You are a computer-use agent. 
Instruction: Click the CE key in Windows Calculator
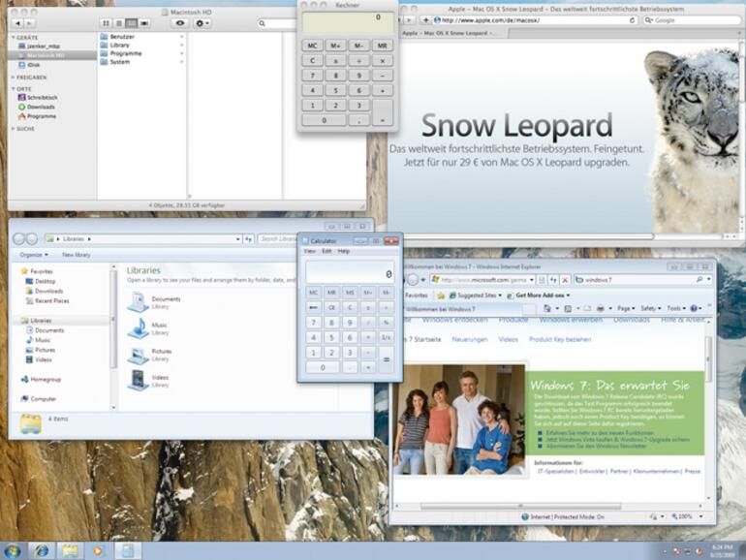[331, 308]
